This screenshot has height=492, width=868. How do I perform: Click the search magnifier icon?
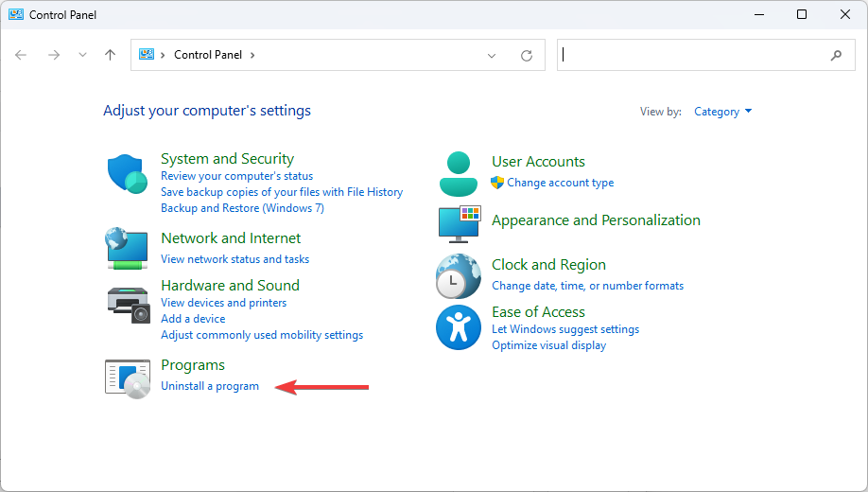coord(836,55)
